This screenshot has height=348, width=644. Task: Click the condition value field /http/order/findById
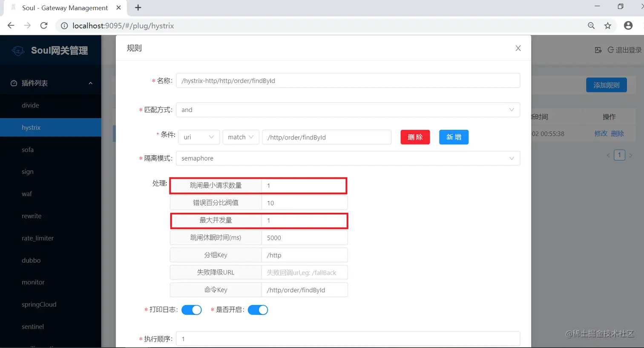click(x=327, y=137)
